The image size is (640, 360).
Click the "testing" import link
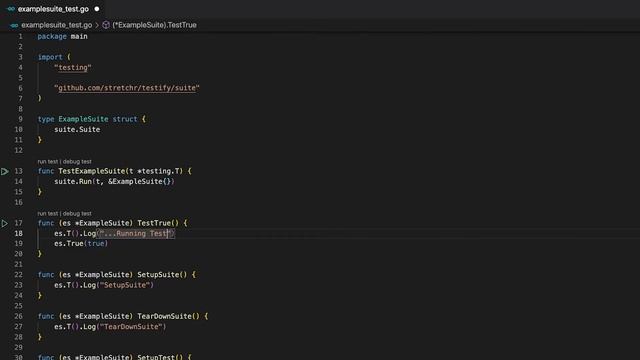coord(73,67)
